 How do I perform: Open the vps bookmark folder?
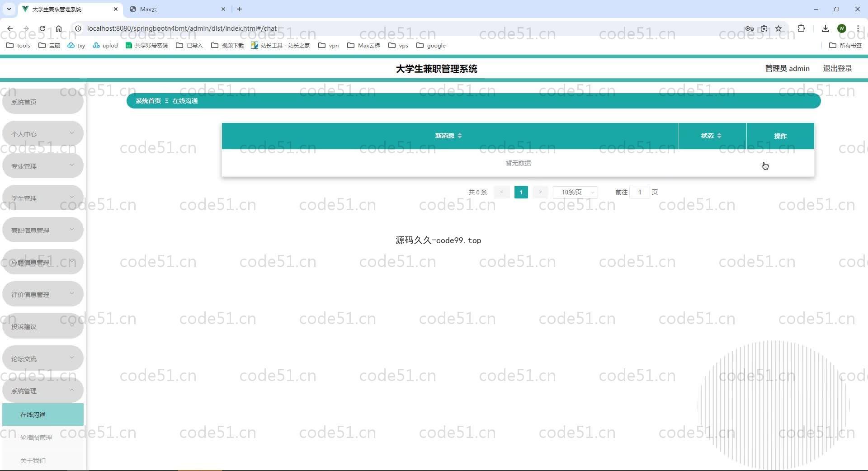(x=398, y=45)
